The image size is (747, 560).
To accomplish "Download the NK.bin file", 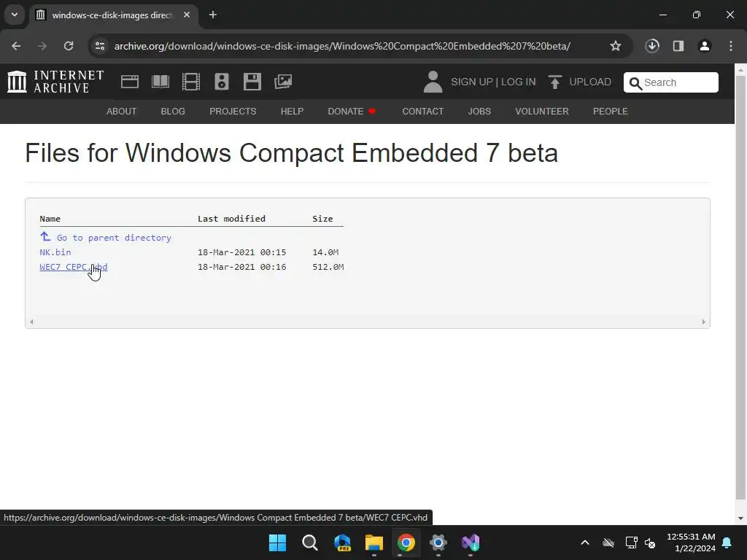I will [x=55, y=252].
